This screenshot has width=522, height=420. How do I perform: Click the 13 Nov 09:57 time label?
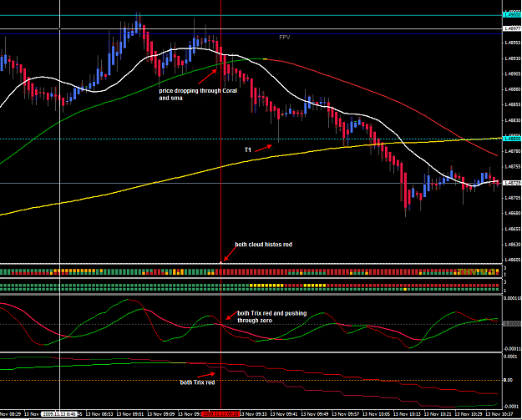click(346, 414)
